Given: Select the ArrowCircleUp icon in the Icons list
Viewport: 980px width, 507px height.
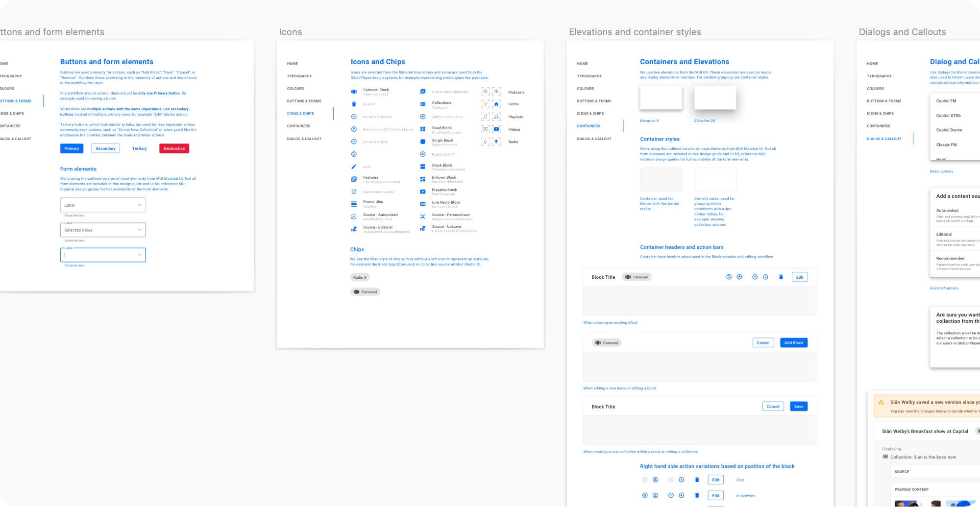Looking at the screenshot, I should [x=354, y=142].
